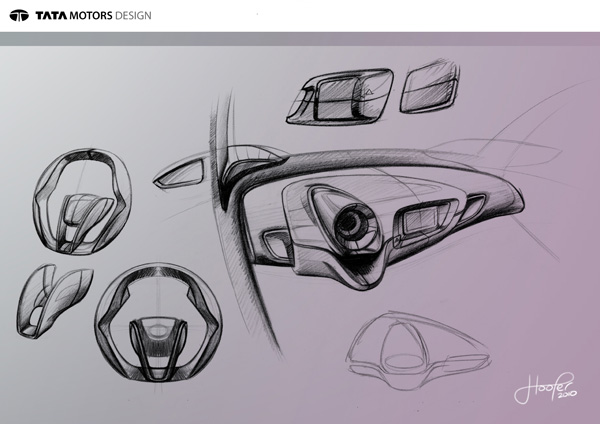Click the gray header gradient bar
Screen dimensions: 600x424
tap(300, 38)
